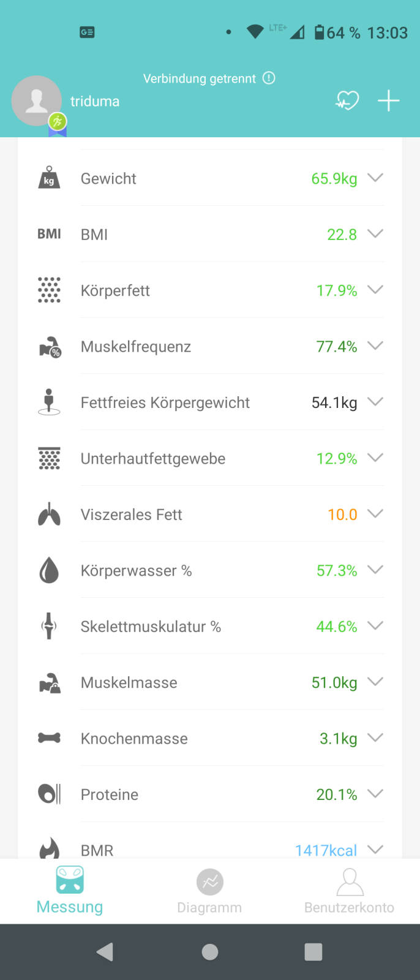This screenshot has width=420, height=980.
Task: Tap the Proteine icon
Action: [x=49, y=794]
